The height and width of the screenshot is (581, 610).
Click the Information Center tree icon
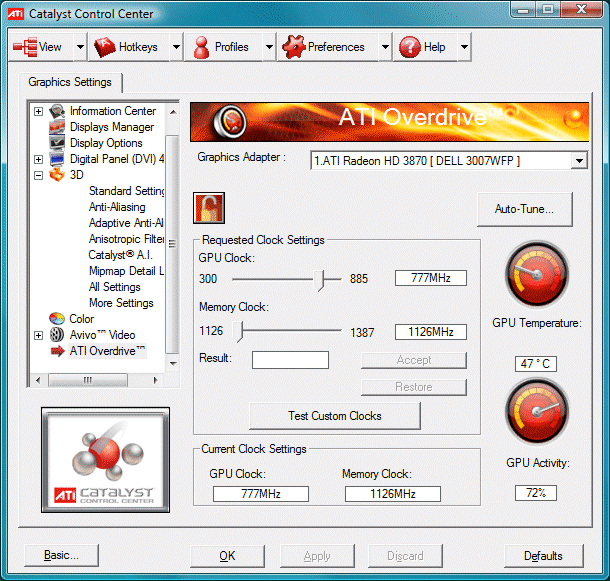pyautogui.click(x=57, y=111)
